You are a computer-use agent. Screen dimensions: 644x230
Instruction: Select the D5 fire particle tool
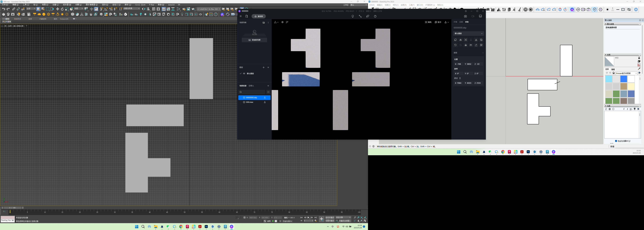tap(375, 16)
